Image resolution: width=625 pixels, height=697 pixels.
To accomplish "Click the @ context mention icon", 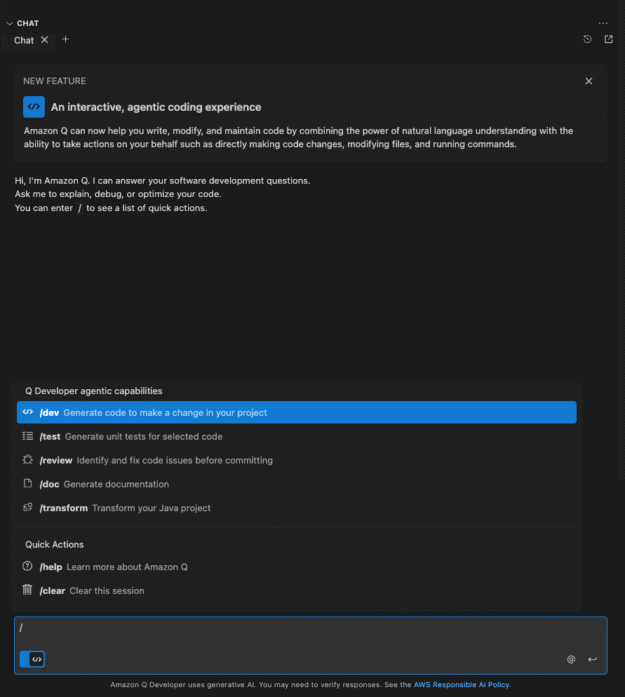I will 571,659.
